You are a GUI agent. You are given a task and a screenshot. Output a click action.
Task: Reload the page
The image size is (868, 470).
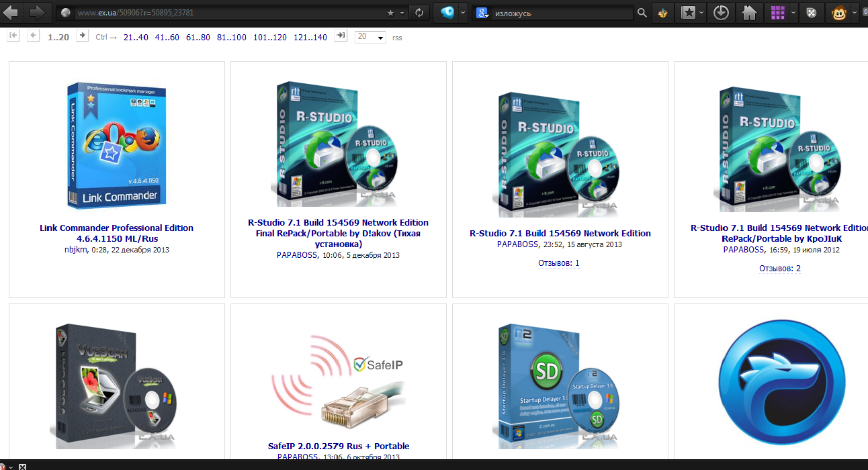pyautogui.click(x=419, y=13)
